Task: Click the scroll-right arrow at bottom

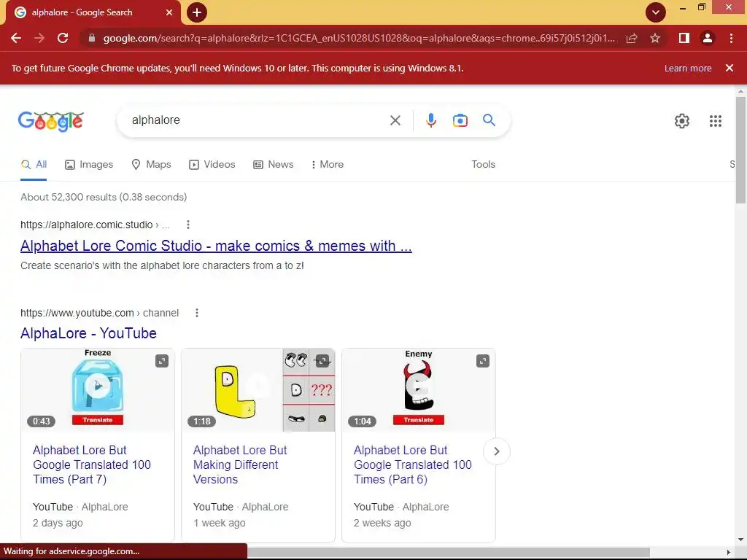Action: 729,552
